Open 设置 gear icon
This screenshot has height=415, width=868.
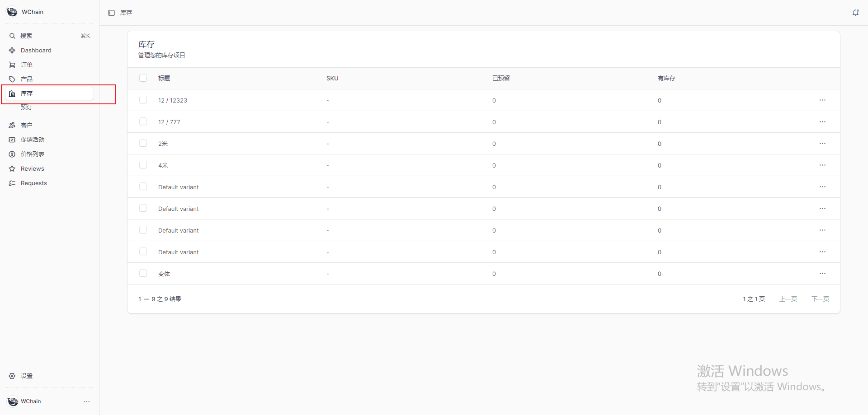click(12, 376)
